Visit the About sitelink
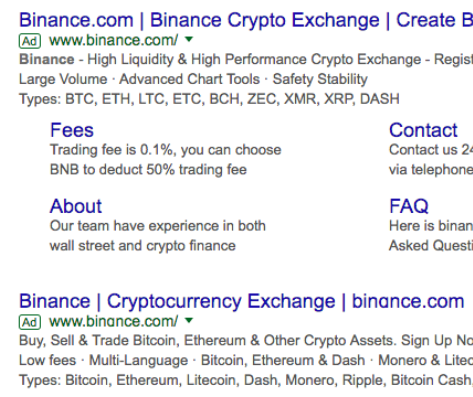The height and width of the screenshot is (397, 473). pos(76,206)
